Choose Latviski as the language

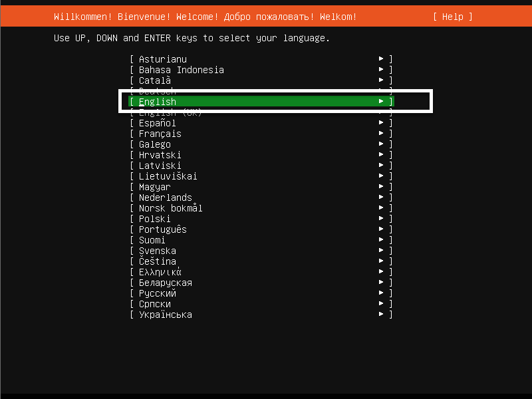click(261, 166)
